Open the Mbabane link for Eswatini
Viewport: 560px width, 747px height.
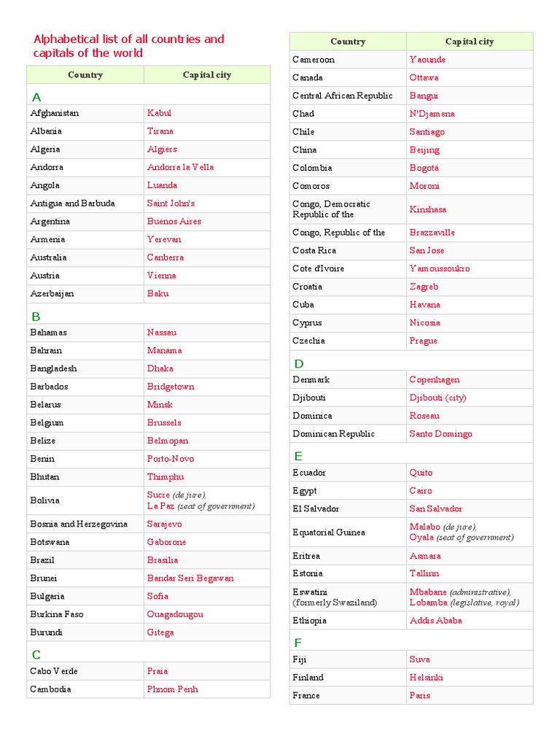point(428,592)
